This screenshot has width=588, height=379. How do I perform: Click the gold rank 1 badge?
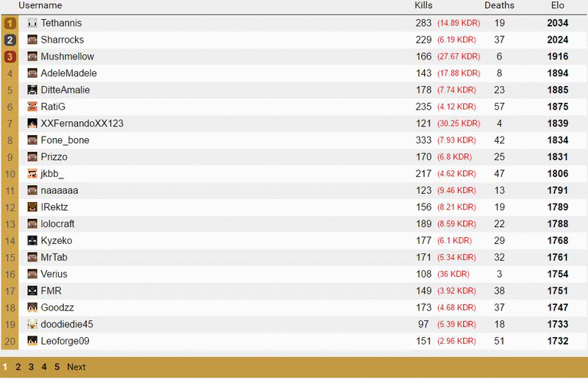[10, 24]
